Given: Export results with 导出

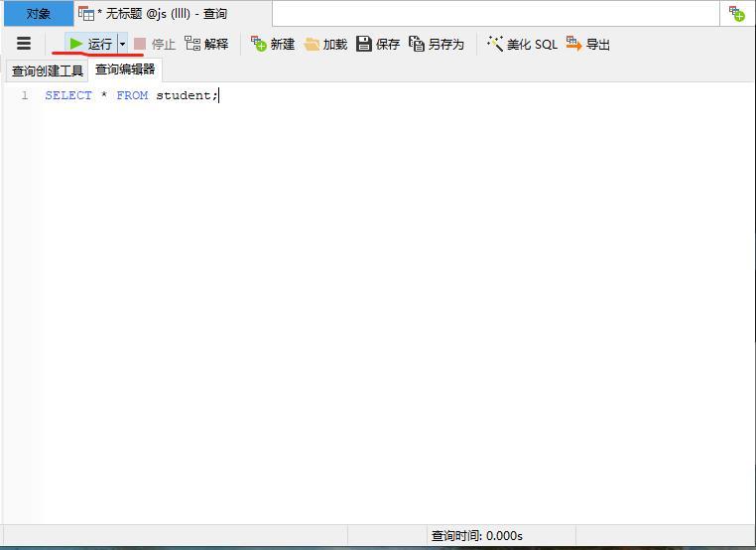Looking at the screenshot, I should click(x=587, y=44).
